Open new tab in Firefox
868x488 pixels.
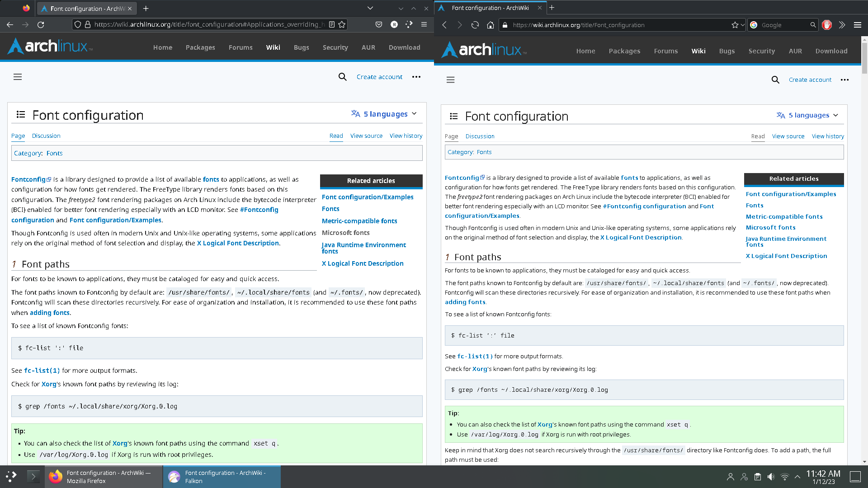[x=146, y=8]
